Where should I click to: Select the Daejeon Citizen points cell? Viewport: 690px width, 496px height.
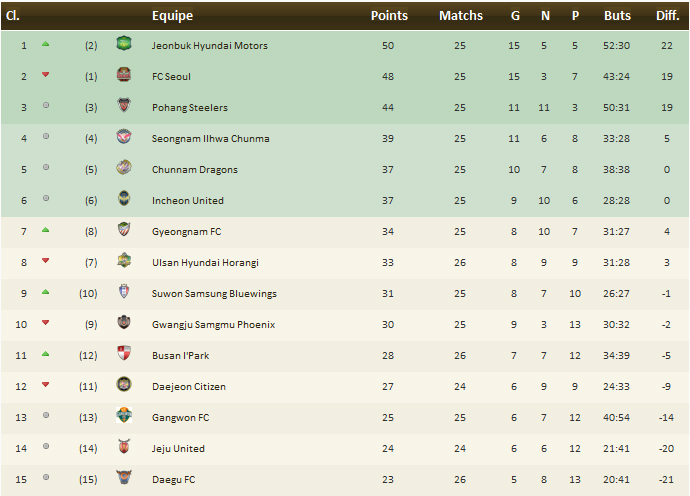pyautogui.click(x=389, y=387)
